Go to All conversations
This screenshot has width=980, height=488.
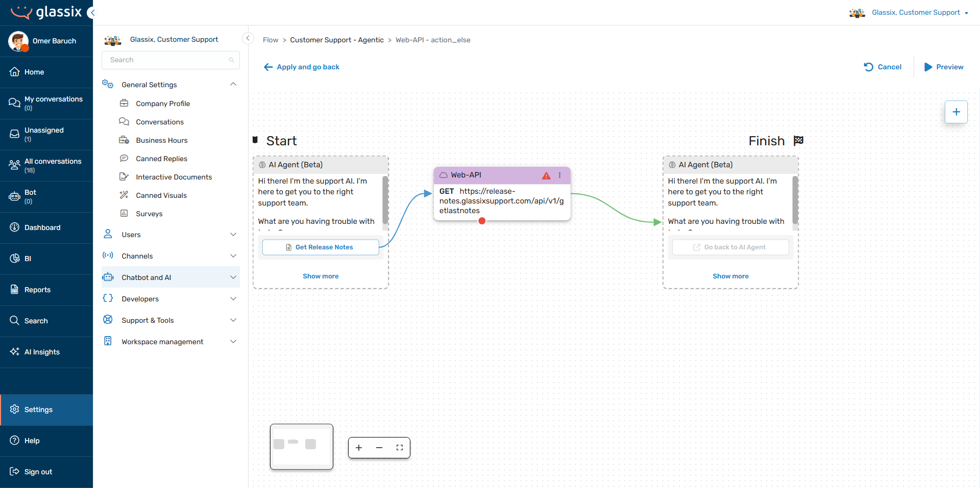46,165
